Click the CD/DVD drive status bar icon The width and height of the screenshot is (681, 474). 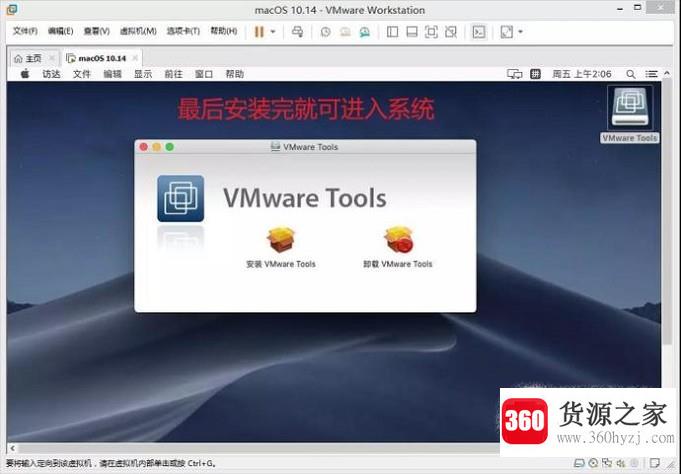pyautogui.click(x=593, y=463)
